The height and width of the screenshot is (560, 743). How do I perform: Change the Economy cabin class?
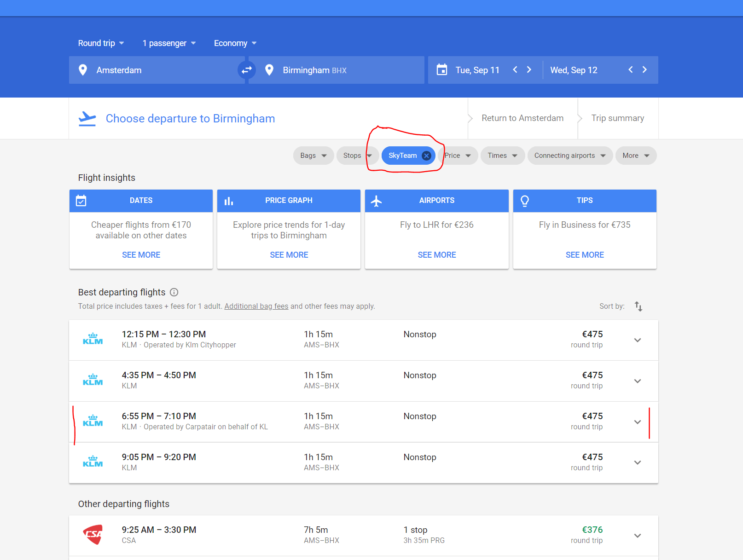(235, 43)
